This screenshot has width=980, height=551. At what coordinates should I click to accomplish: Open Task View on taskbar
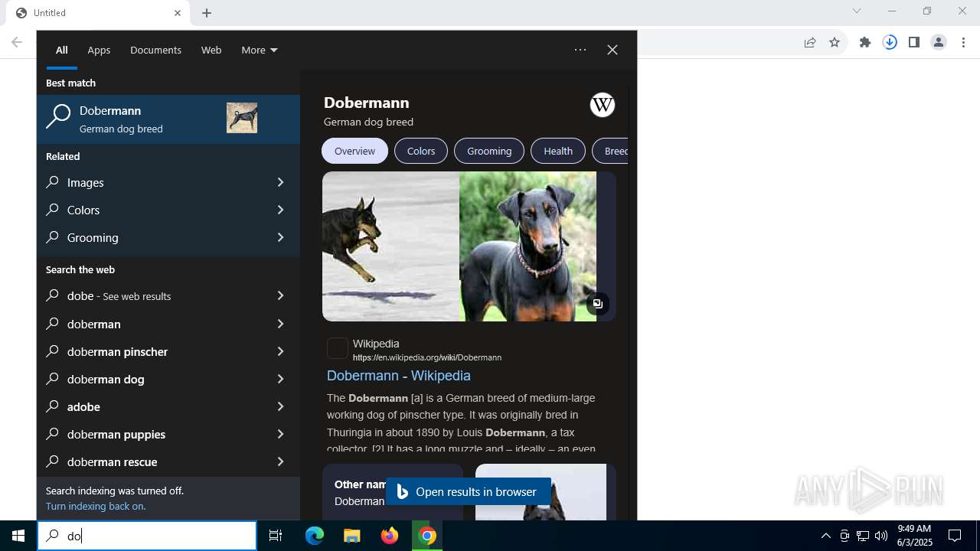click(x=276, y=536)
